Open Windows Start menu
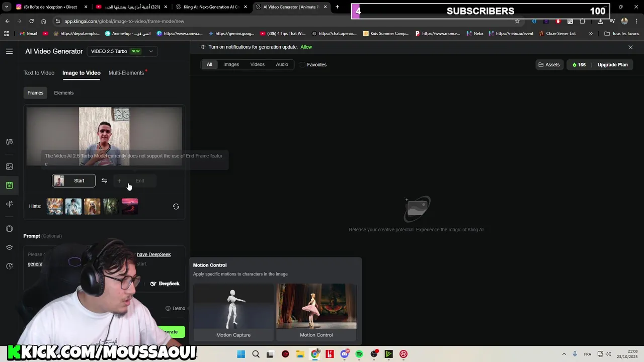Image resolution: width=644 pixels, height=362 pixels. (x=241, y=354)
